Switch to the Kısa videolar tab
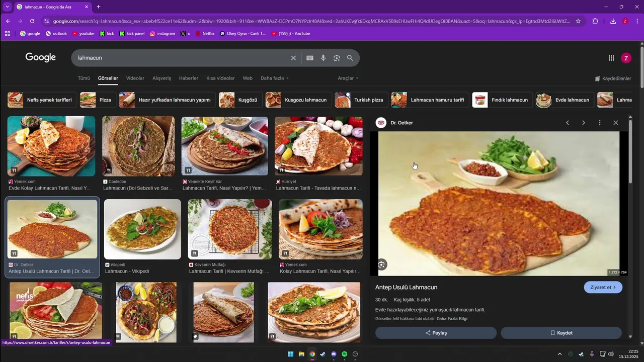This screenshot has height=362, width=644. pyautogui.click(x=220, y=78)
